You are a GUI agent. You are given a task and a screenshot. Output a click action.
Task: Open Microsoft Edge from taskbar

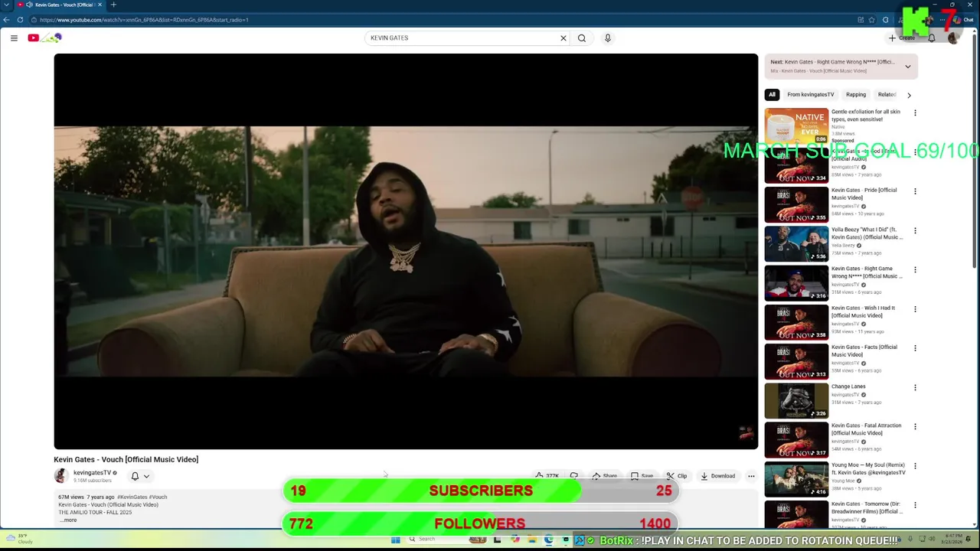[548, 540]
